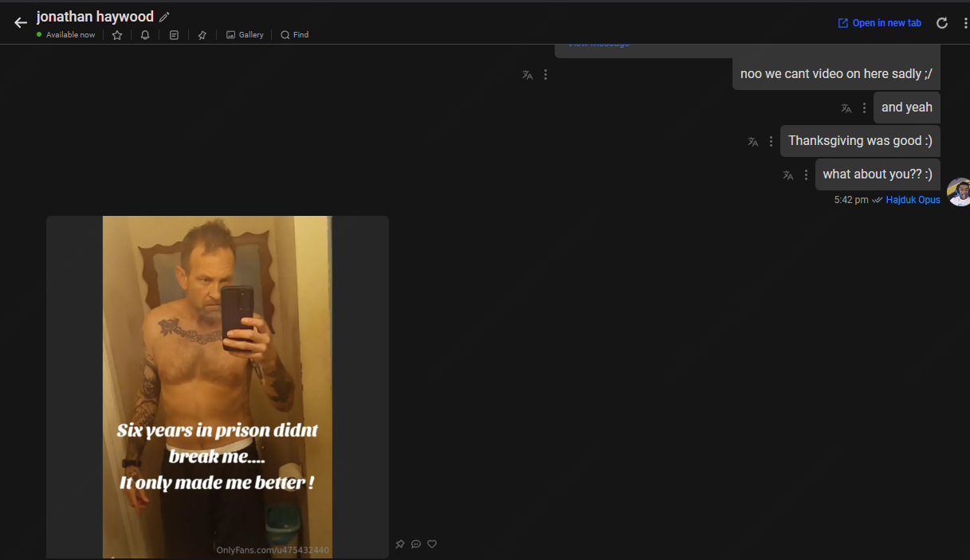Open options for "noo we cant video" message

(545, 73)
